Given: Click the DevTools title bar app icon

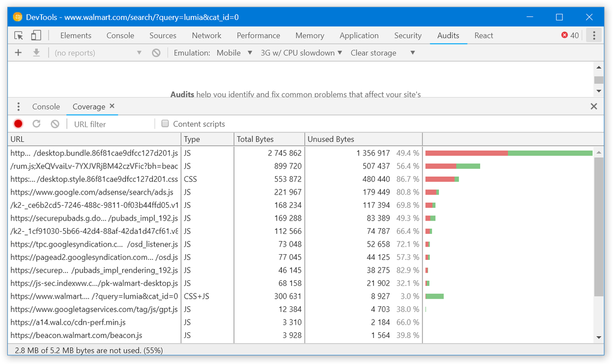Looking at the screenshot, I should coord(18,17).
